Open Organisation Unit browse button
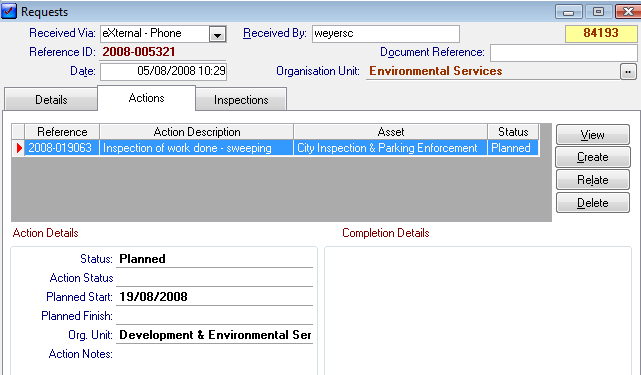 628,72
